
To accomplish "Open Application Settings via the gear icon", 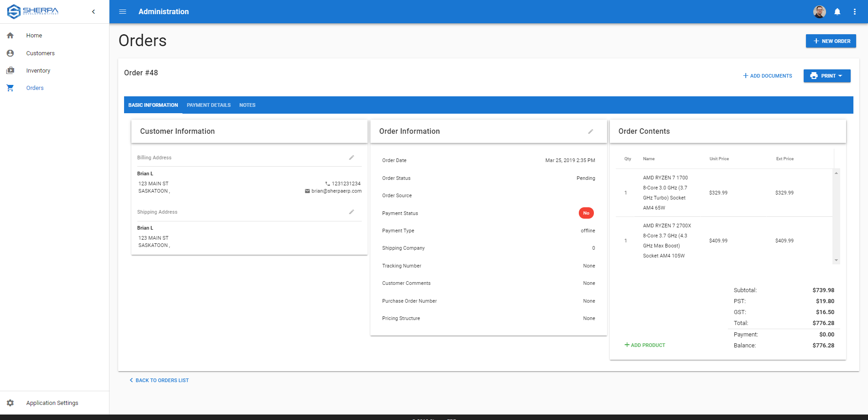I will 10,403.
